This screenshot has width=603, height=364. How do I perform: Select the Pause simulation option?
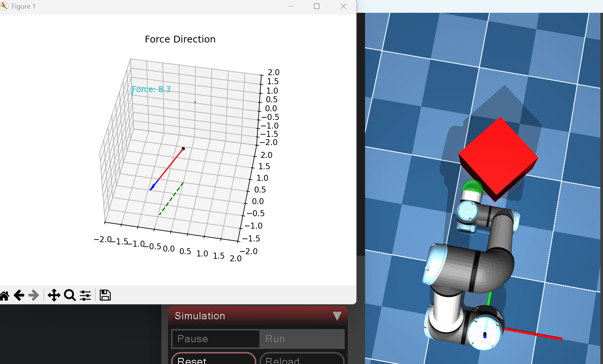(x=215, y=339)
